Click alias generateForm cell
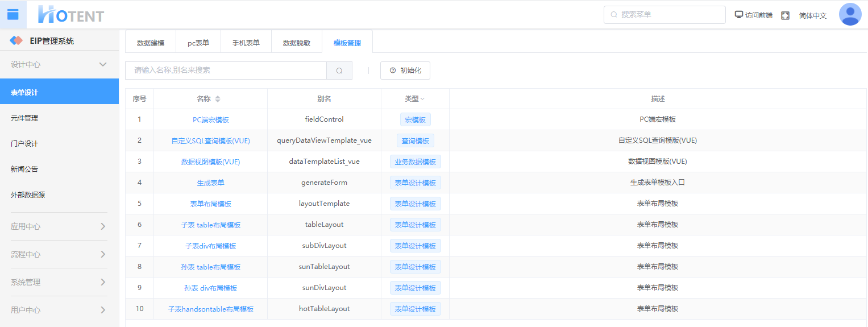Image resolution: width=868 pixels, height=327 pixels. coord(325,183)
